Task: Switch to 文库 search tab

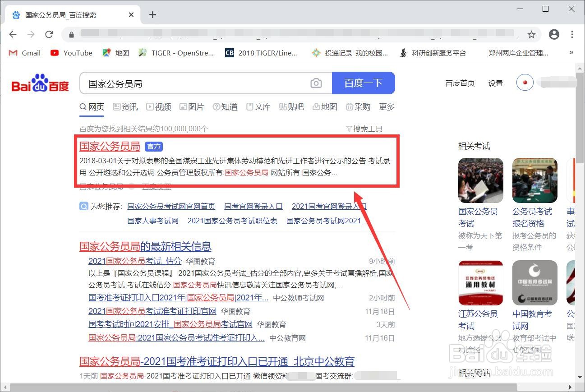Action: pyautogui.click(x=259, y=107)
